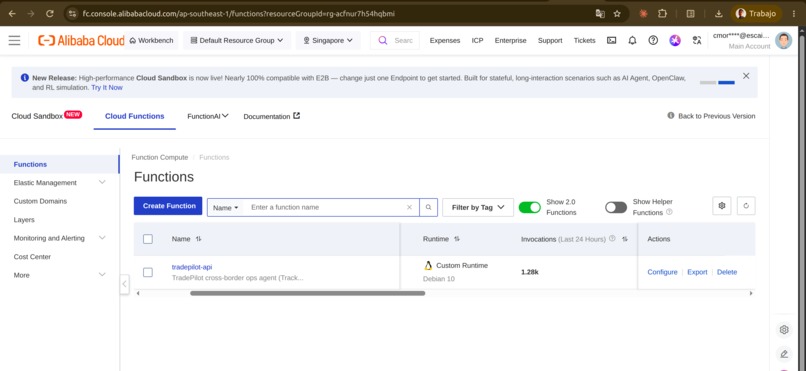Open the Filter by Tag dropdown
The height and width of the screenshot is (371, 806).
(478, 208)
